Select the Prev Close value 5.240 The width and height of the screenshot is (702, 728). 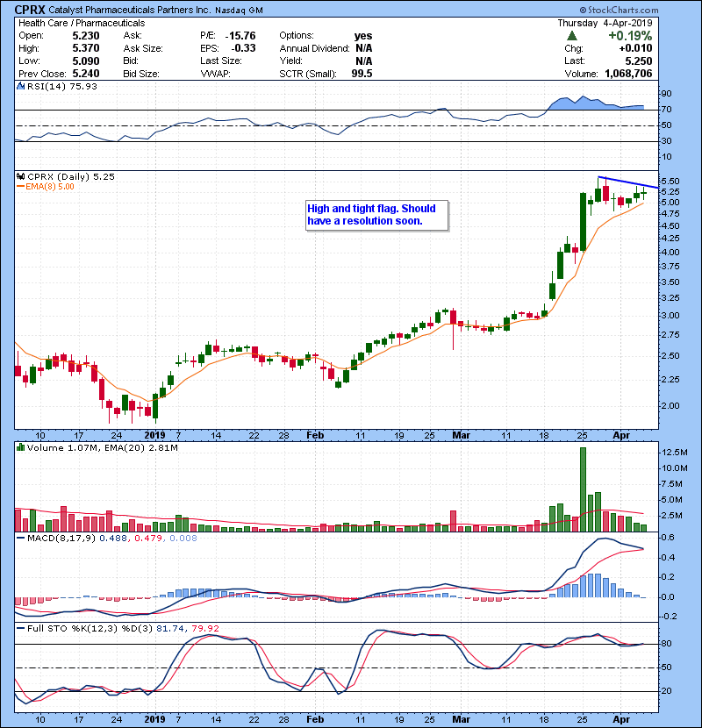click(85, 74)
